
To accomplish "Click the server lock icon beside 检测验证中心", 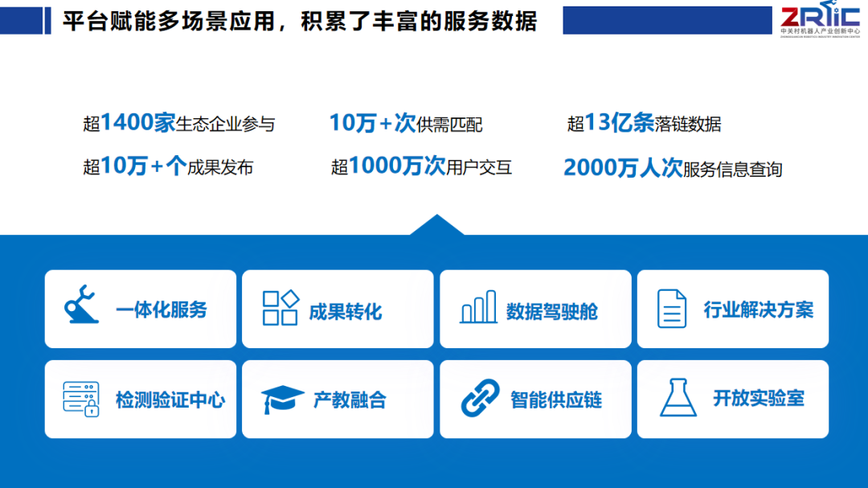I will pyautogui.click(x=81, y=399).
